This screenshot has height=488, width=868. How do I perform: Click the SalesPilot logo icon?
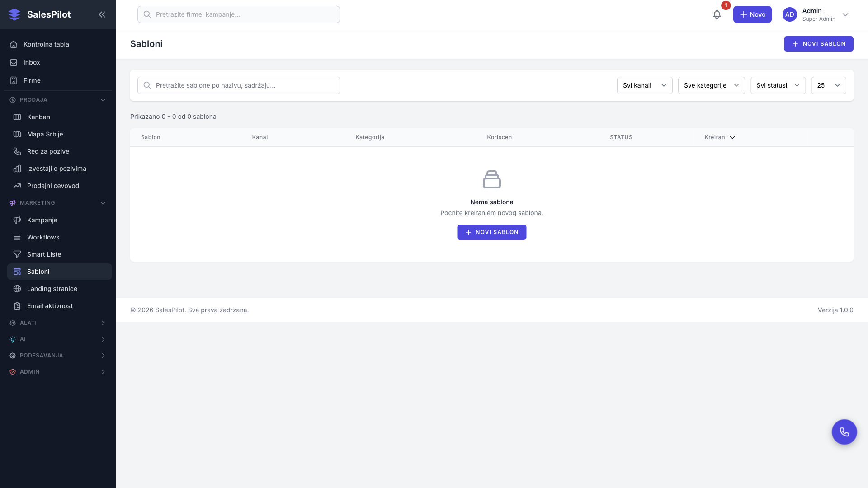(14, 14)
